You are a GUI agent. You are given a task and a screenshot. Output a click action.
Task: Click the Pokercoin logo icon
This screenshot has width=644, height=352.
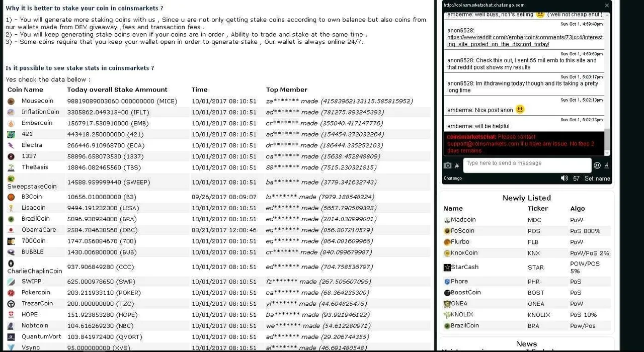tap(11, 293)
